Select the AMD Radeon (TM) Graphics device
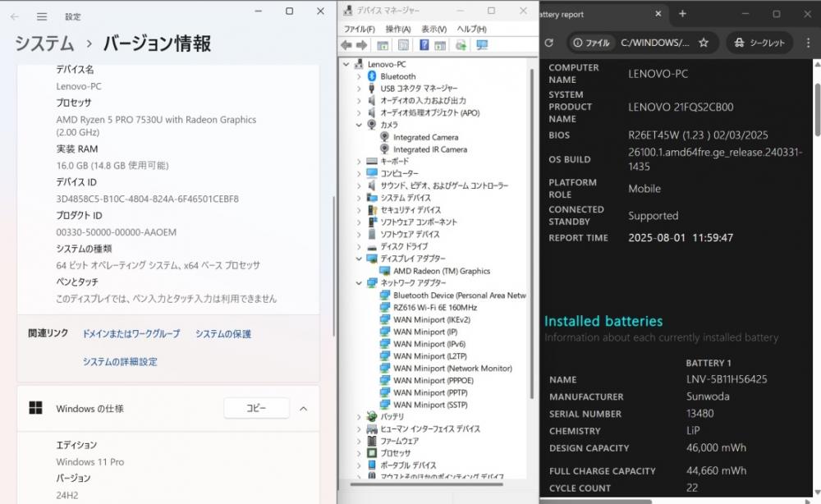This screenshot has width=821, height=504. pos(442,271)
